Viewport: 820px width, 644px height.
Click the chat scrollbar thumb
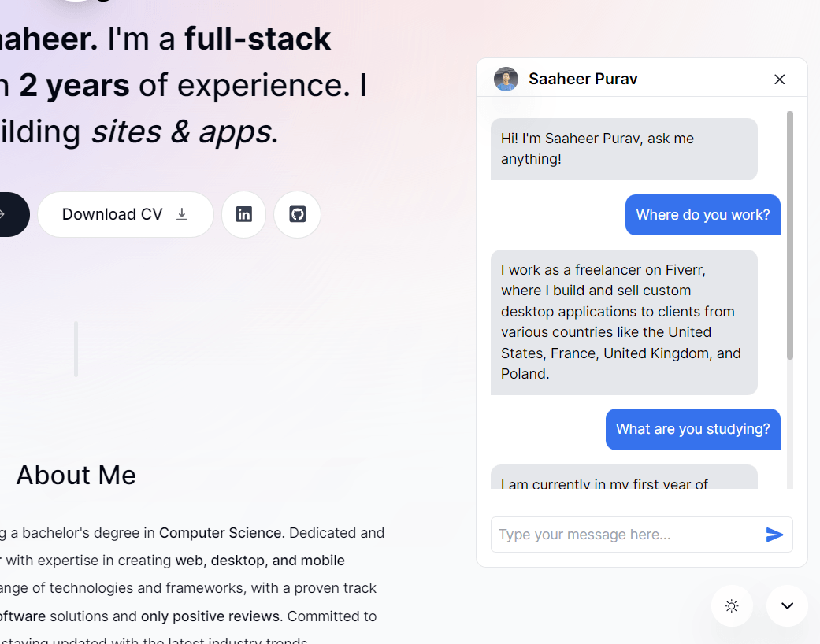coord(789,235)
